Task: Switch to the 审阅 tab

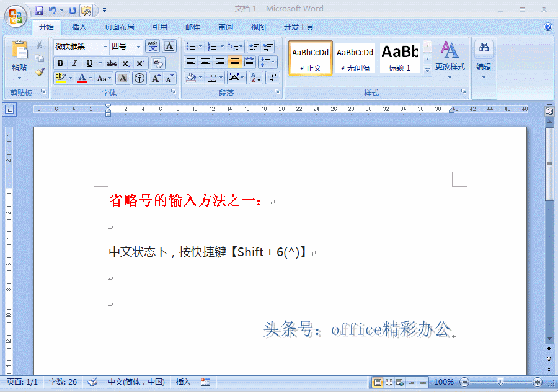Action: click(x=225, y=27)
